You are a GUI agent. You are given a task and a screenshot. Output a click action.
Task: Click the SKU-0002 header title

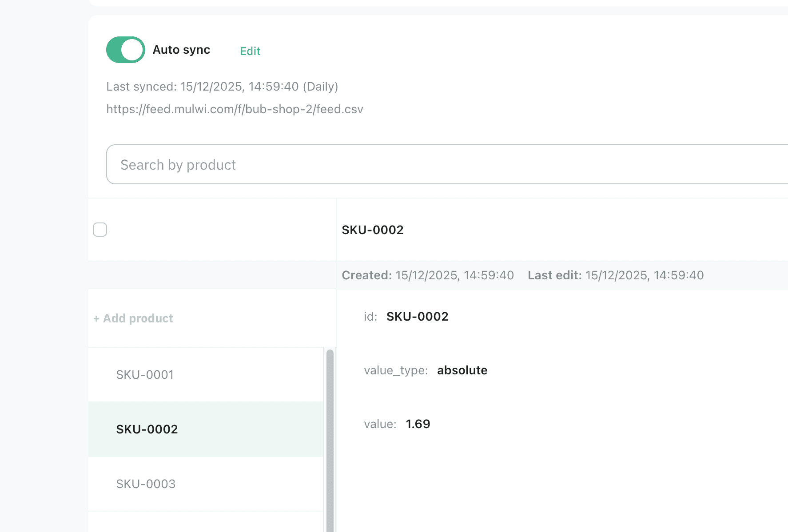[373, 230]
